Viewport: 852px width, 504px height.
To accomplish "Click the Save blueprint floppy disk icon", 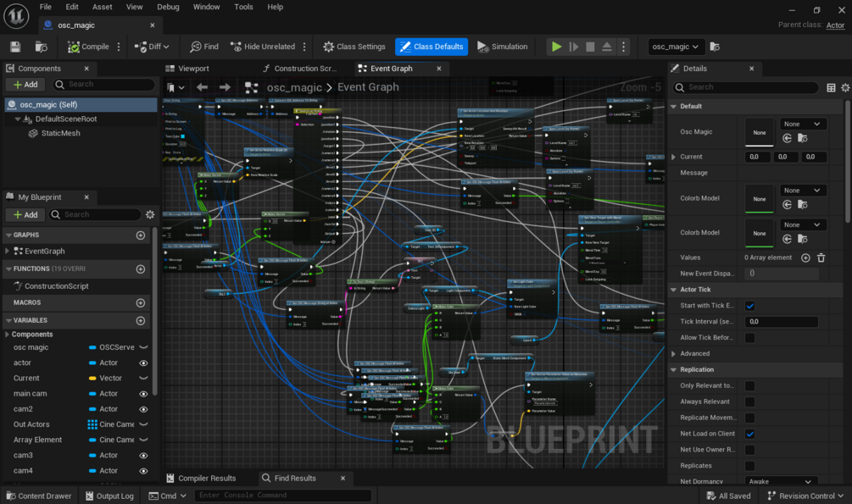I will tap(15, 47).
